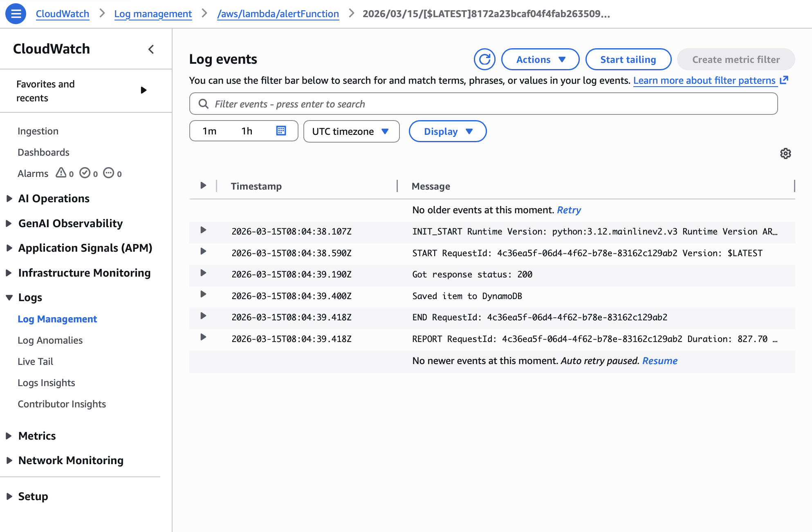This screenshot has width=812, height=532.
Task: Open CloudWatch breadcrumb link
Action: 63,13
